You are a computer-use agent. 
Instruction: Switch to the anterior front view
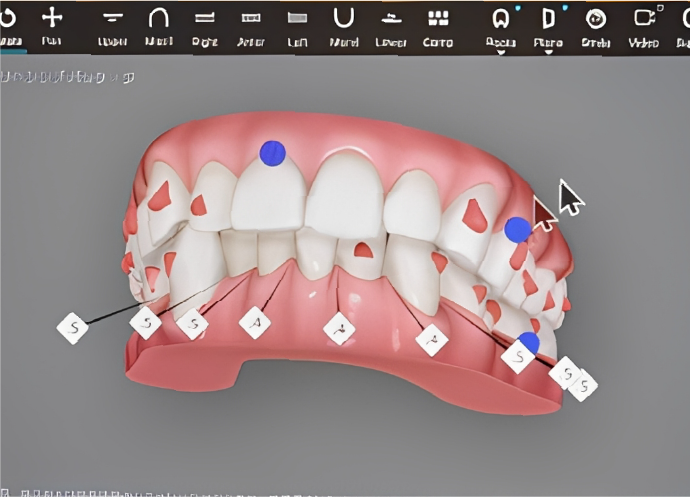(x=251, y=19)
